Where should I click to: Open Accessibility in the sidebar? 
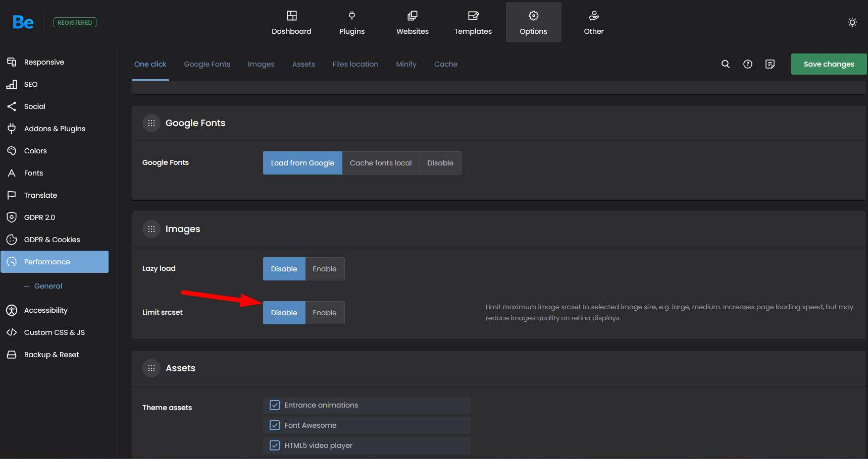(45, 310)
